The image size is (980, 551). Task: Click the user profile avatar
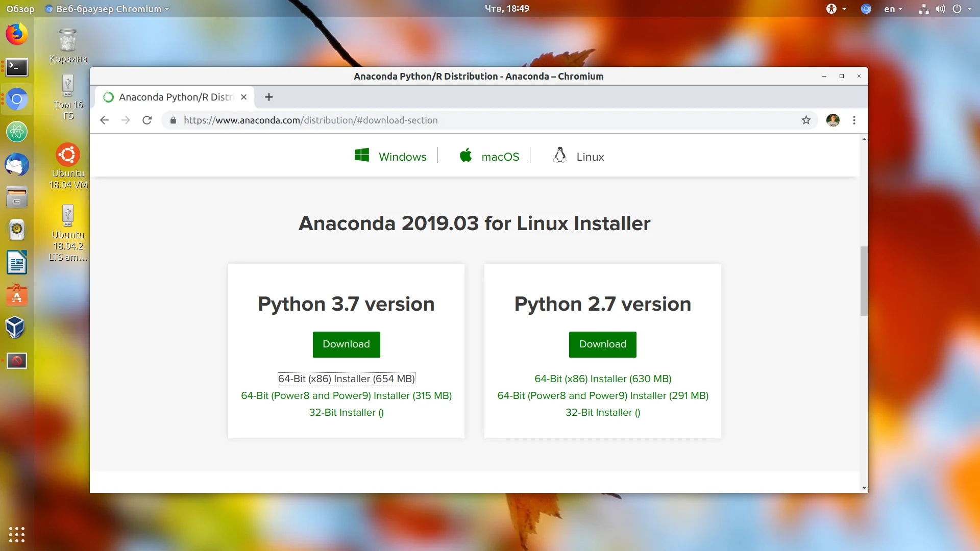(832, 120)
